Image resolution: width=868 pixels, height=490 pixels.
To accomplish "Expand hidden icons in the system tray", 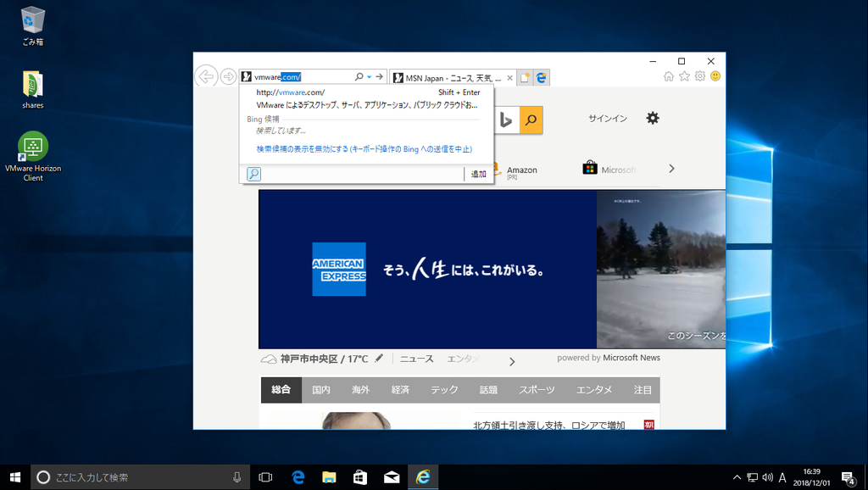I will pyautogui.click(x=737, y=477).
